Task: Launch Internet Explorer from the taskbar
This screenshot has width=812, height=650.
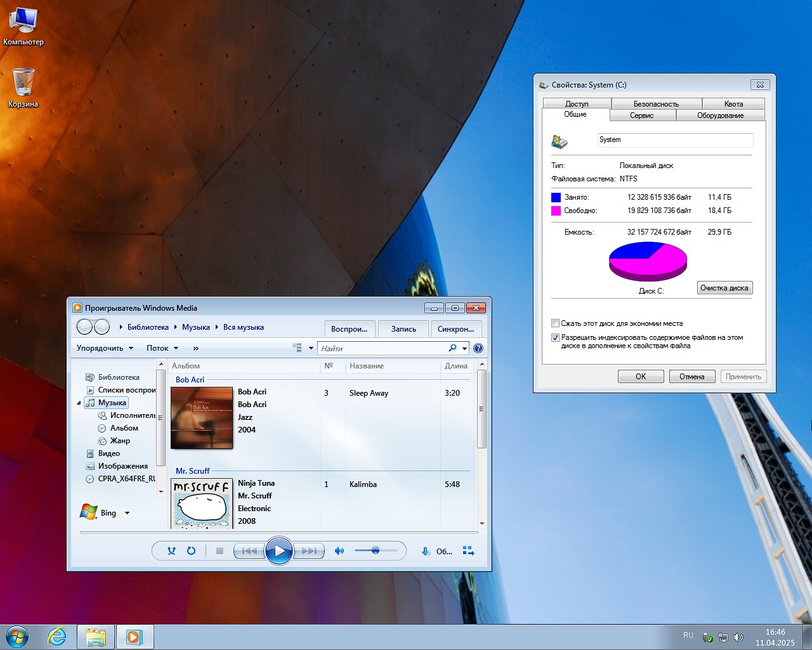Action: click(x=56, y=636)
